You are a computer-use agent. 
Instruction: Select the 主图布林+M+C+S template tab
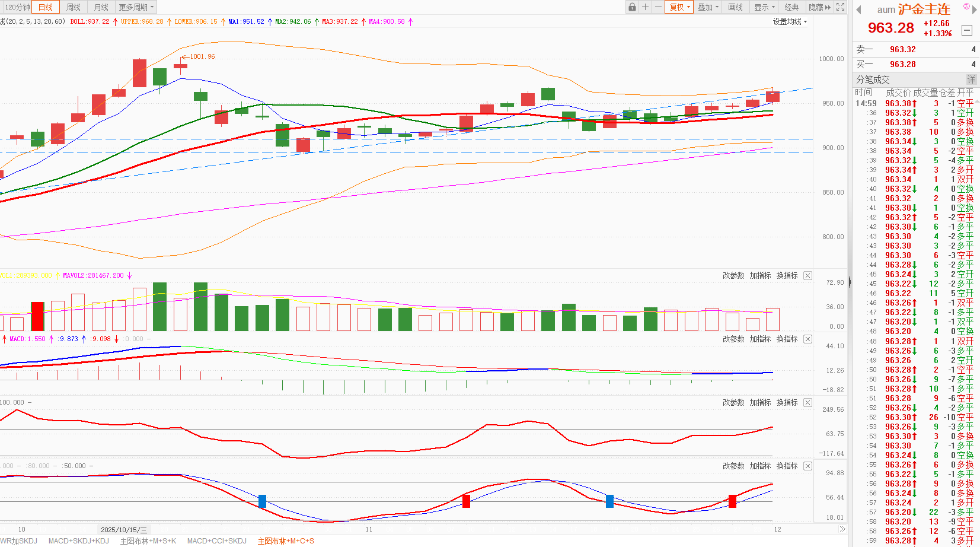click(286, 541)
